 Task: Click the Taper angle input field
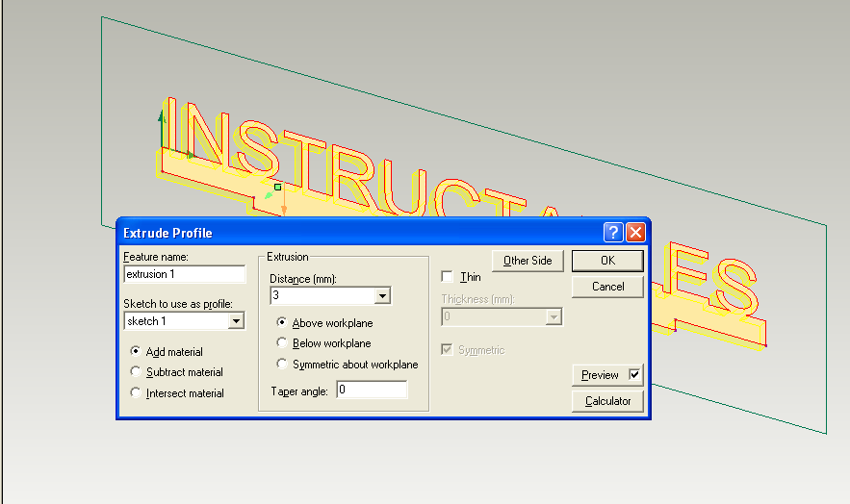click(x=372, y=390)
